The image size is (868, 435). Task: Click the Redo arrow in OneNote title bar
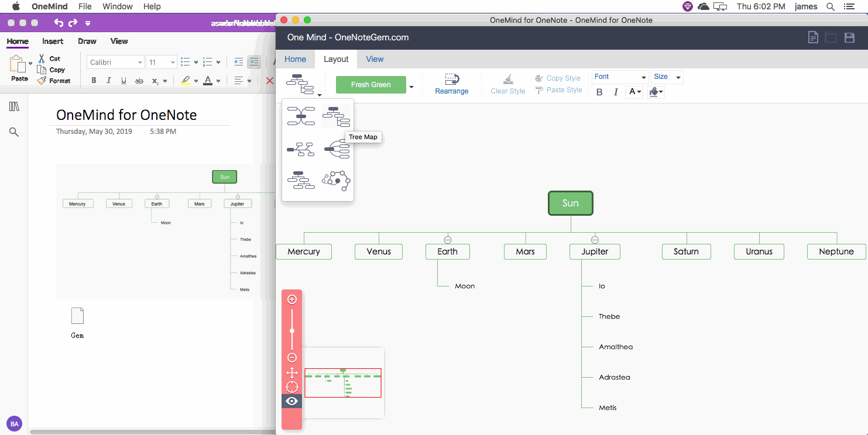tap(73, 23)
